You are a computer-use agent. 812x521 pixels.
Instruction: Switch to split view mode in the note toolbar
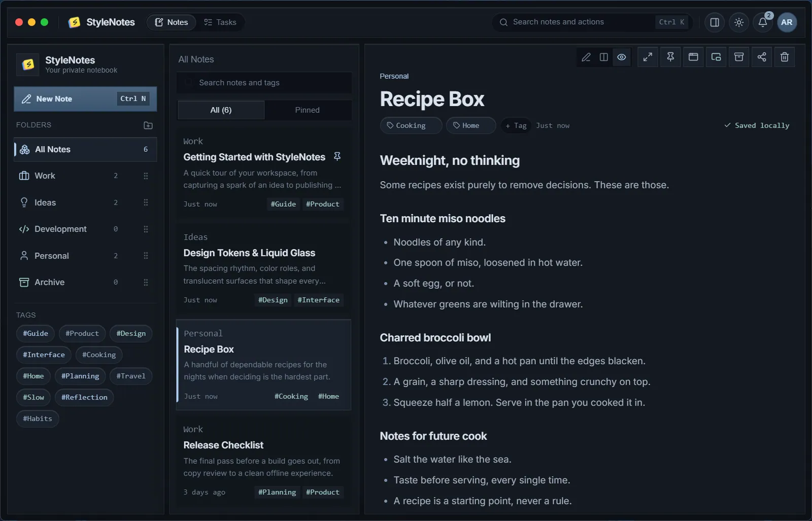[604, 57]
